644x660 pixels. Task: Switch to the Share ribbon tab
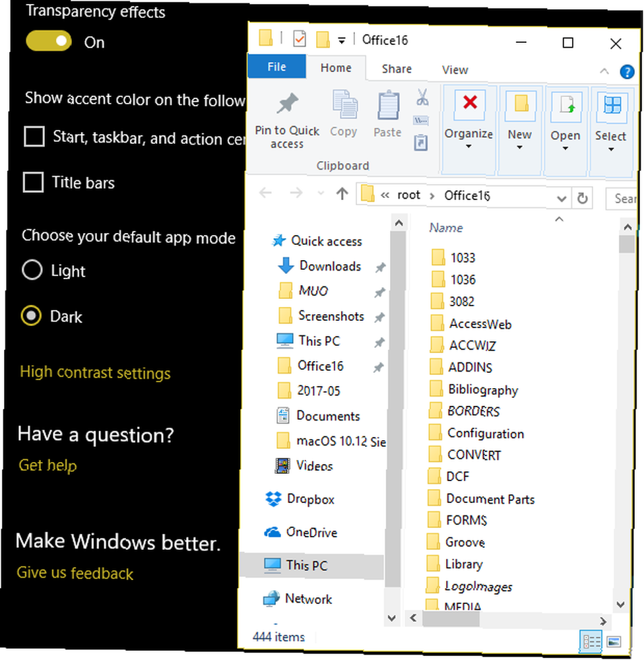pos(397,69)
